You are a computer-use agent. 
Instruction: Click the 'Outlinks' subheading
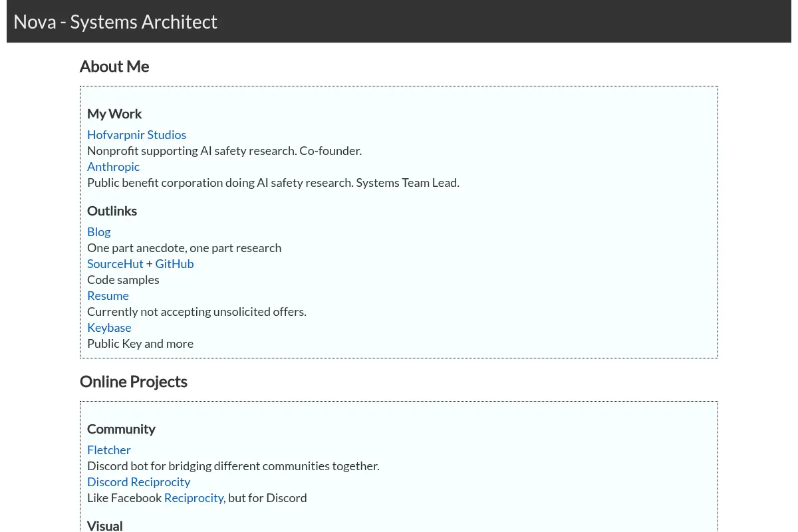pyautogui.click(x=112, y=211)
